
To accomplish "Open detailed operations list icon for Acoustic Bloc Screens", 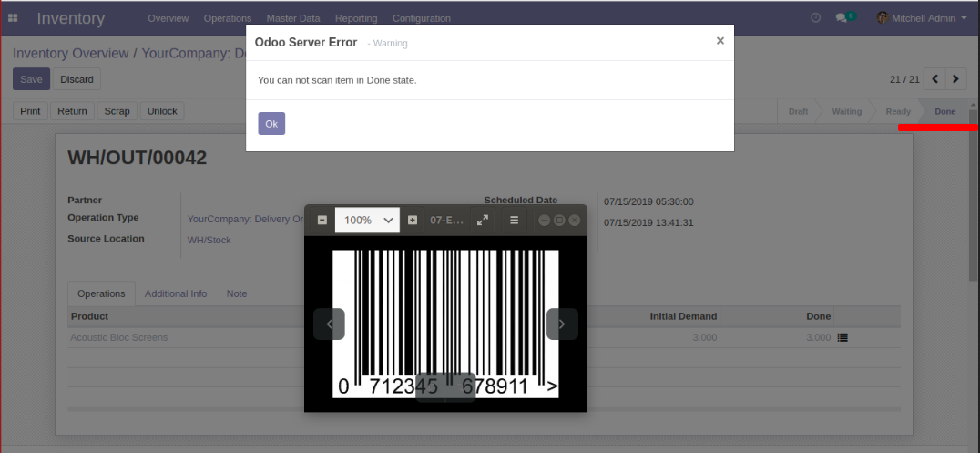I will coord(842,337).
